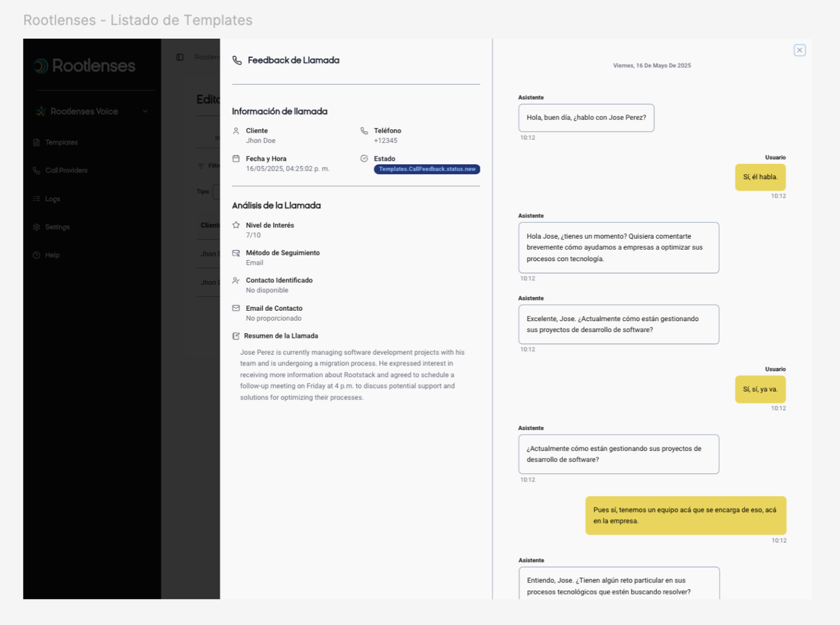840x625 pixels.
Task: Click the Información de llamada heading
Action: (x=279, y=111)
